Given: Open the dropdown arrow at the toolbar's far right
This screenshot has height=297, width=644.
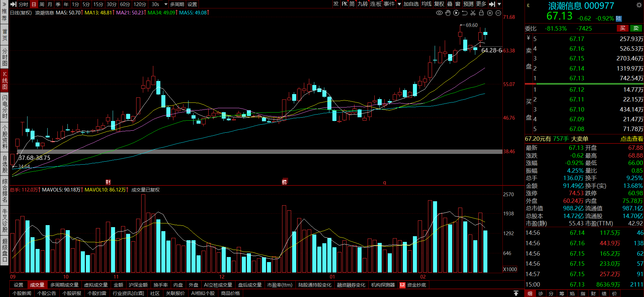Looking at the screenshot, I should (x=499, y=4).
